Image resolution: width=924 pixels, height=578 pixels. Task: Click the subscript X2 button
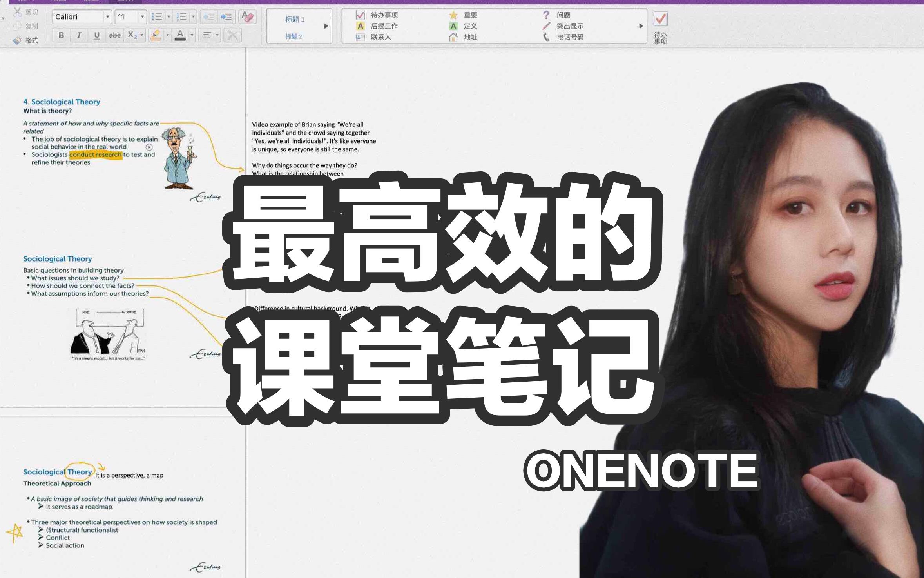(132, 35)
